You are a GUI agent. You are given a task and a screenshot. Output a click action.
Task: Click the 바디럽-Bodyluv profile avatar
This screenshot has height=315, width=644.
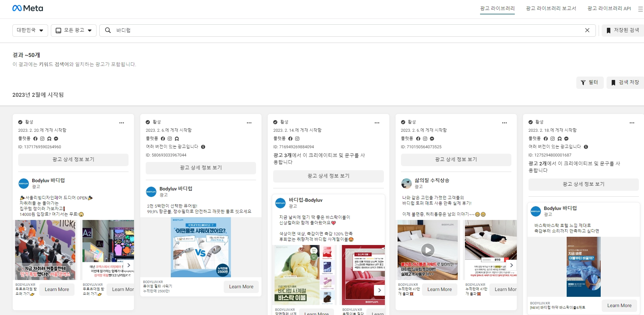(x=280, y=203)
